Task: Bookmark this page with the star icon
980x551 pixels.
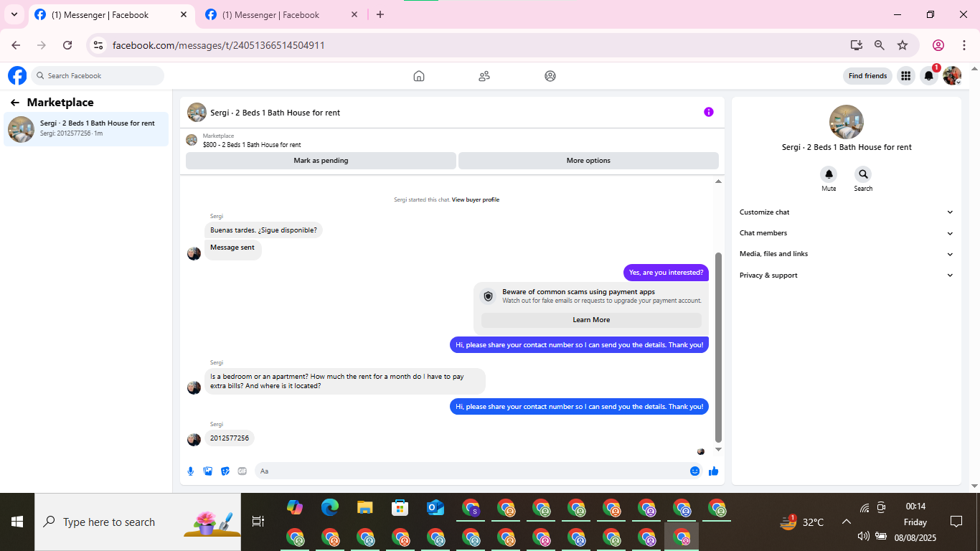Action: click(903, 45)
